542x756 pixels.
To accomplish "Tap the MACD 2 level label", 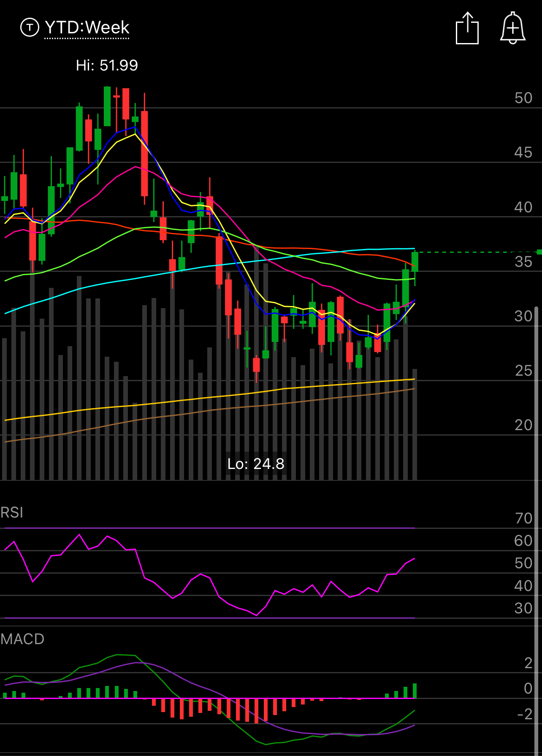I will tap(528, 663).
